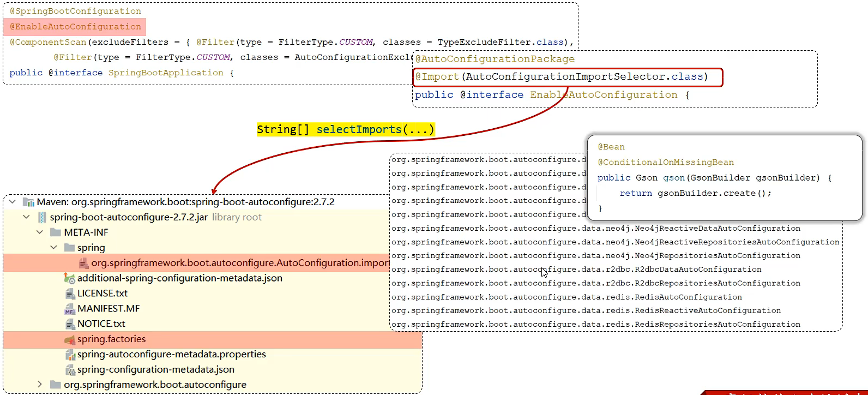Screen dimensions: 868x395
Task: Click the @AutoConfigurationPackage annotation
Action: click(x=495, y=59)
